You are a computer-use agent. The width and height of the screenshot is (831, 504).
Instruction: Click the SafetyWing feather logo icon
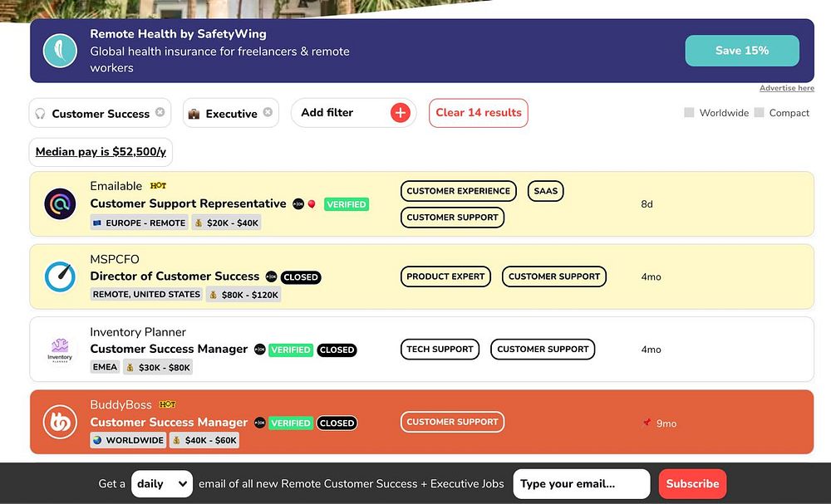[x=60, y=51]
